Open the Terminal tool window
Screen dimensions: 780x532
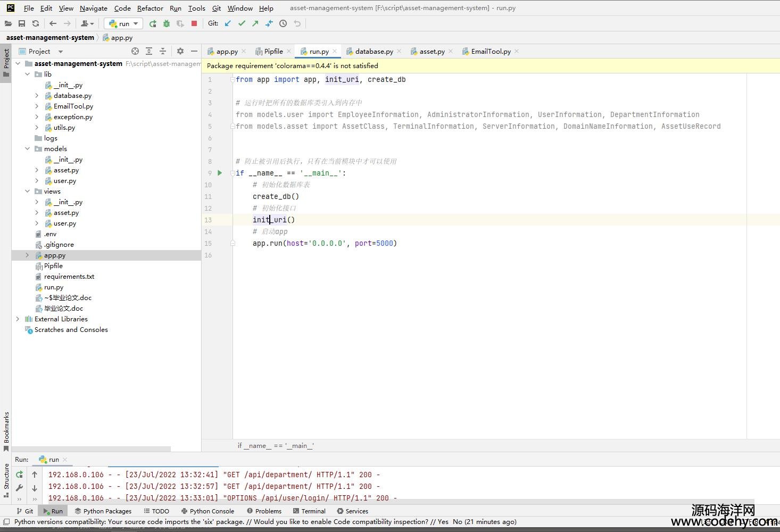[x=309, y=511]
